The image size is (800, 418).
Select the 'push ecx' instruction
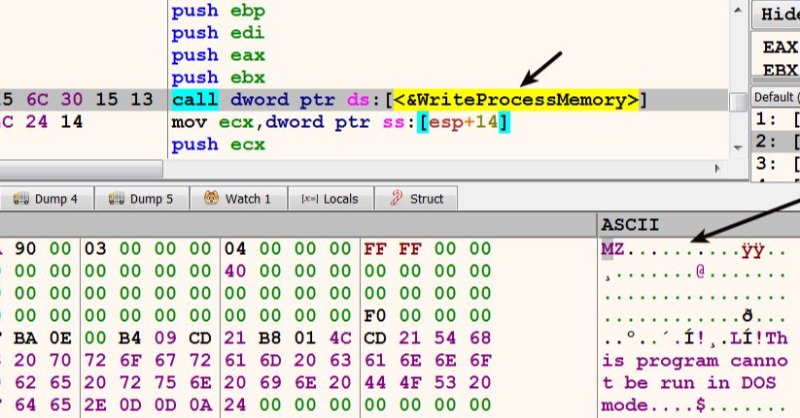(218, 144)
